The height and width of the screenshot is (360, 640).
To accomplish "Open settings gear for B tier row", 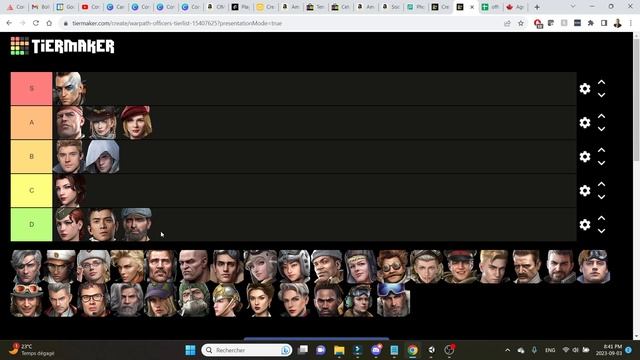I will pyautogui.click(x=584, y=156).
